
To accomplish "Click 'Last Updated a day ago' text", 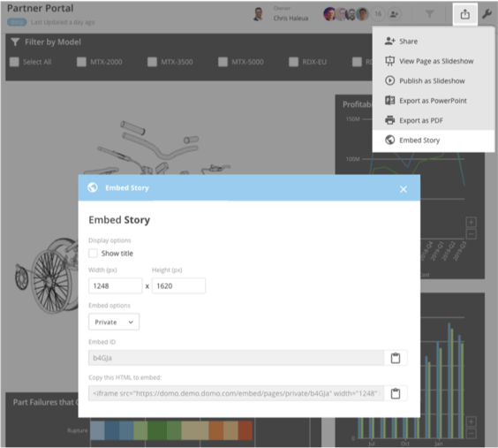I will coord(63,22).
